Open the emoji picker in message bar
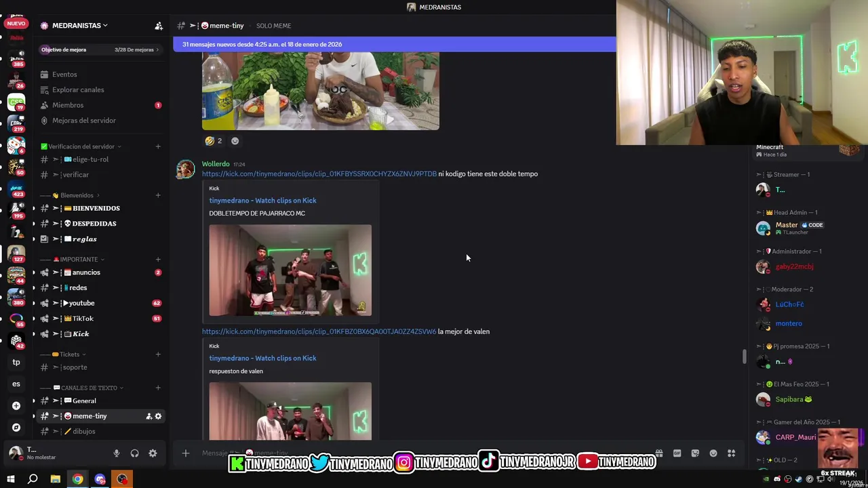This screenshot has width=868, height=488. (x=713, y=453)
